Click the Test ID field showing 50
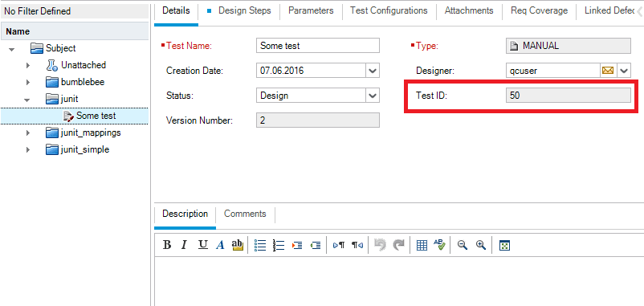 [x=569, y=96]
